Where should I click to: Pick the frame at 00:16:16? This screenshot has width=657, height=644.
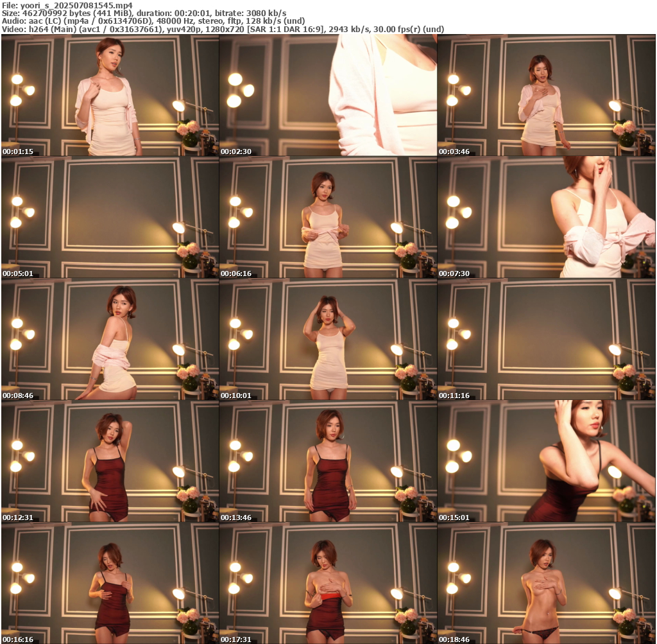(110, 583)
